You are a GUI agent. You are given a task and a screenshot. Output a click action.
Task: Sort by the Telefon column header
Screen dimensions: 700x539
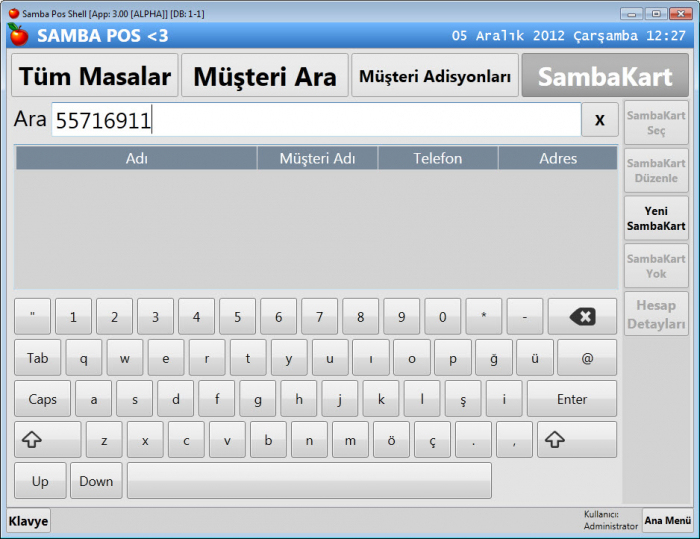coord(438,158)
